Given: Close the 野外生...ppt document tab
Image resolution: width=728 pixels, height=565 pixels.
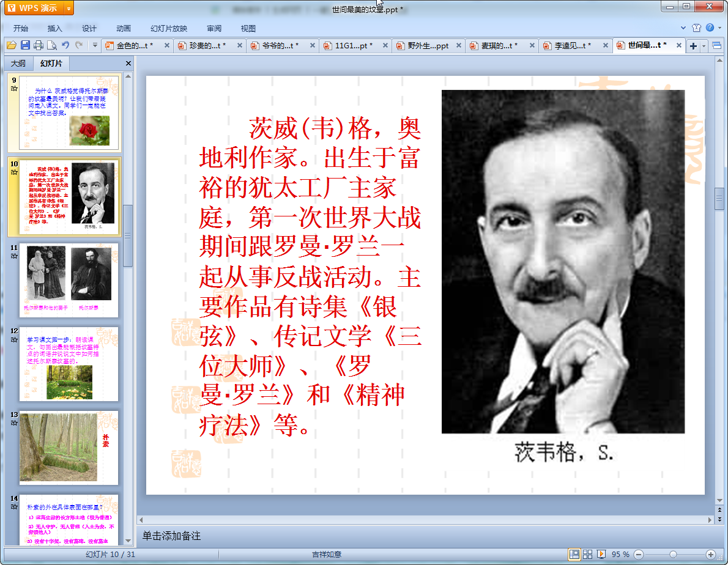Looking at the screenshot, I should 459,45.
